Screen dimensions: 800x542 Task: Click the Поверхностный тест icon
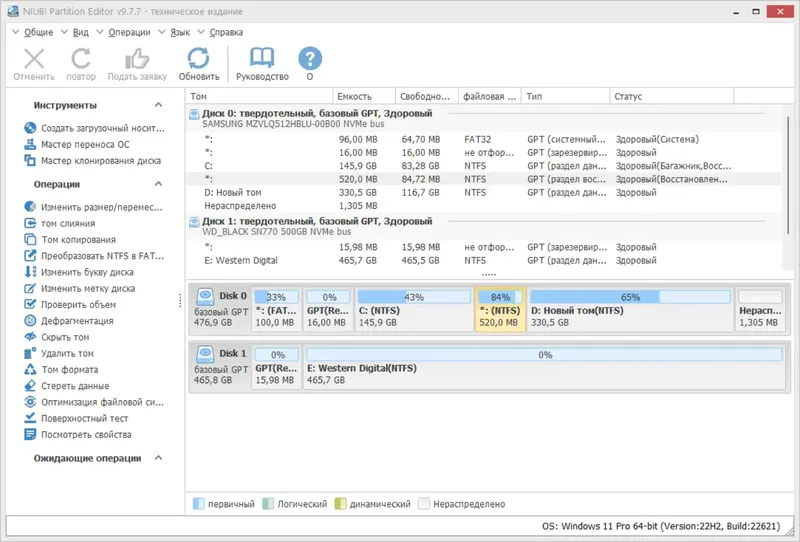point(30,418)
